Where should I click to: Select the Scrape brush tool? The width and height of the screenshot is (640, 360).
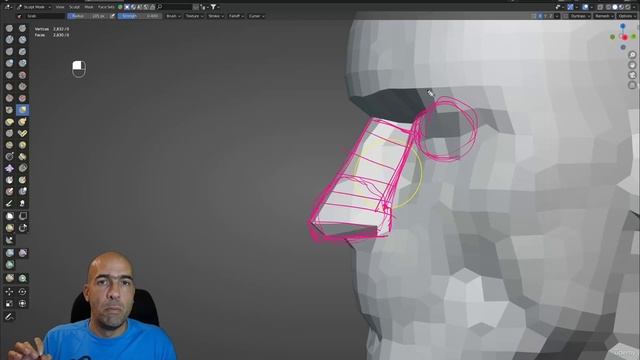9,98
